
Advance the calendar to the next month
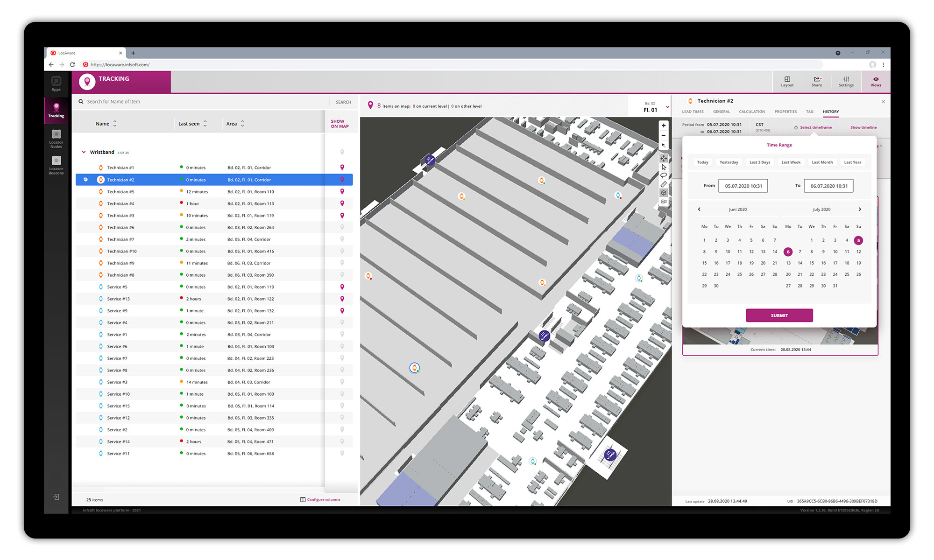pos(860,209)
